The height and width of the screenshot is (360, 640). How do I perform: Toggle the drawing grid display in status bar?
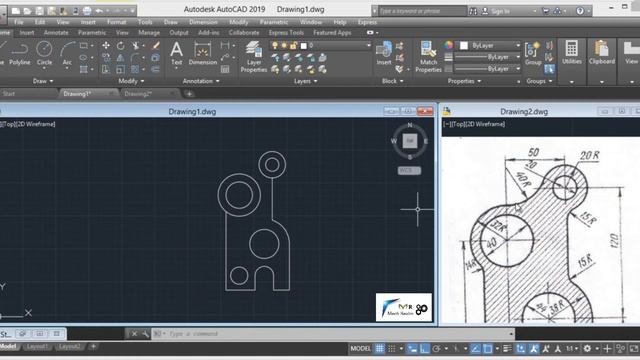380,348
